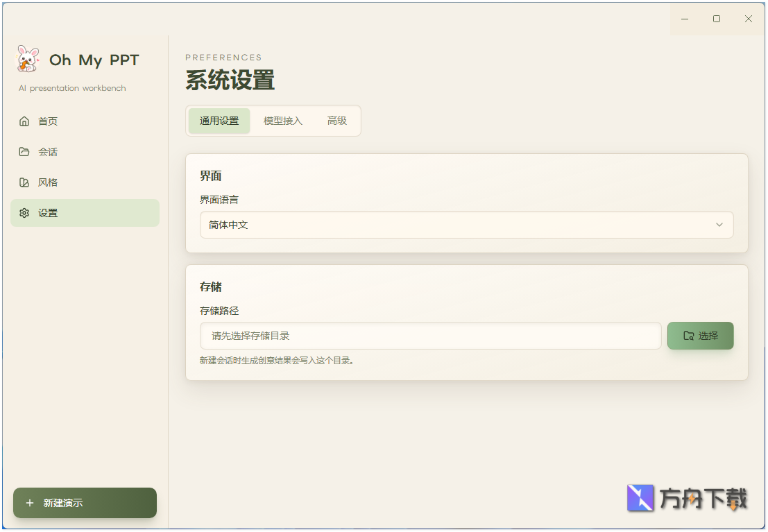Click the 新建演示 button
Image resolution: width=768 pixels, height=532 pixels.
pos(85,503)
